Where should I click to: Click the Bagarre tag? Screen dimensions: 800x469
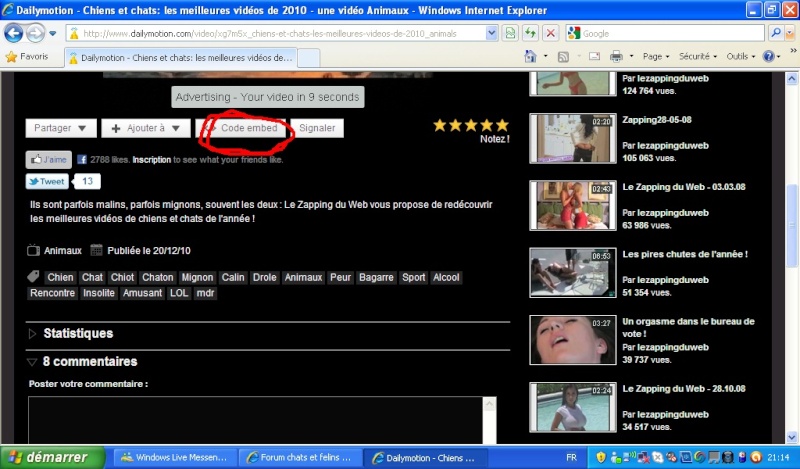pos(376,278)
